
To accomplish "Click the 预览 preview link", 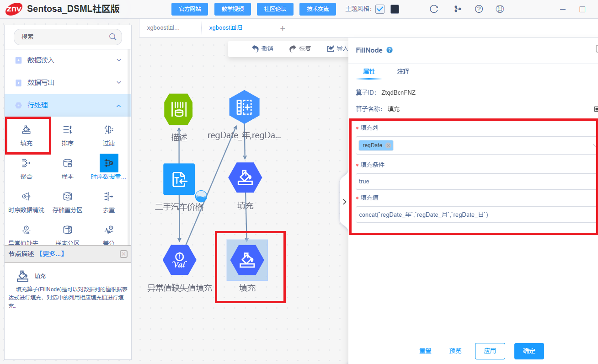I will [x=455, y=351].
